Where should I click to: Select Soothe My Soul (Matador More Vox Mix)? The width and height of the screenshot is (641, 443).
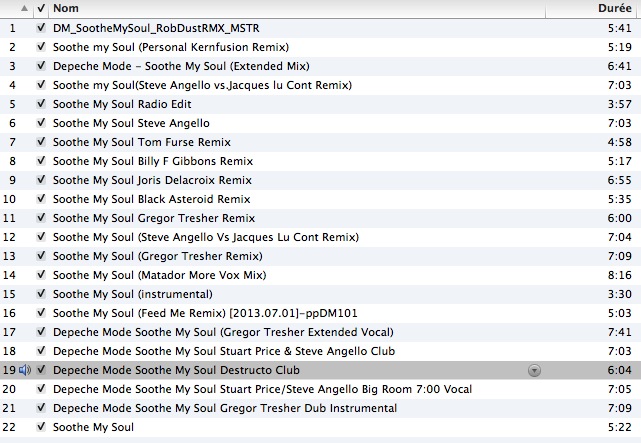[x=160, y=275]
